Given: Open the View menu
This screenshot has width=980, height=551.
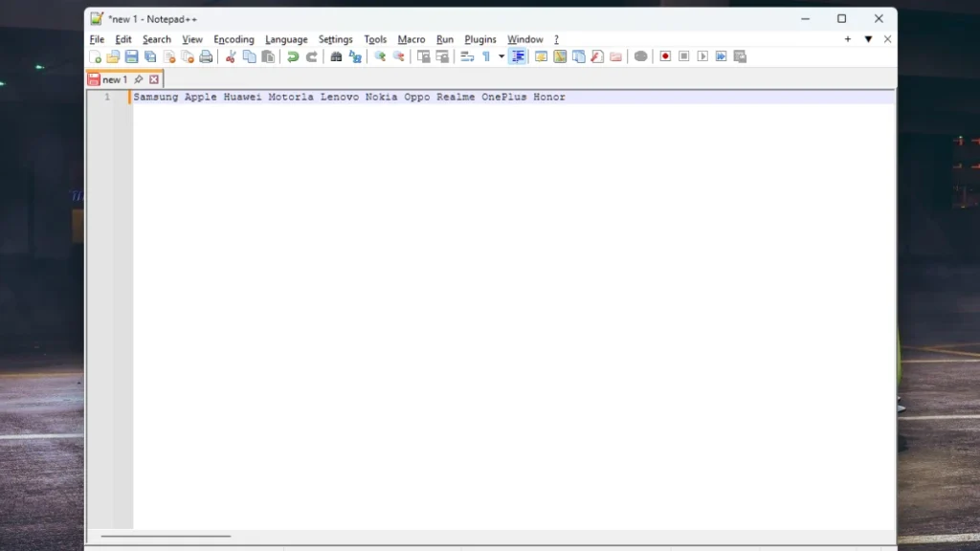Looking at the screenshot, I should tap(192, 39).
